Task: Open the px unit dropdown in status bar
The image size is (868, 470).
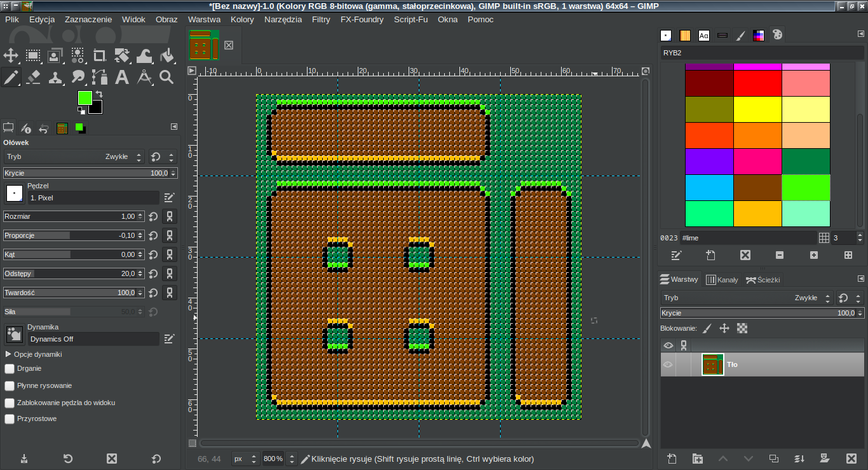Action: pyautogui.click(x=245, y=459)
